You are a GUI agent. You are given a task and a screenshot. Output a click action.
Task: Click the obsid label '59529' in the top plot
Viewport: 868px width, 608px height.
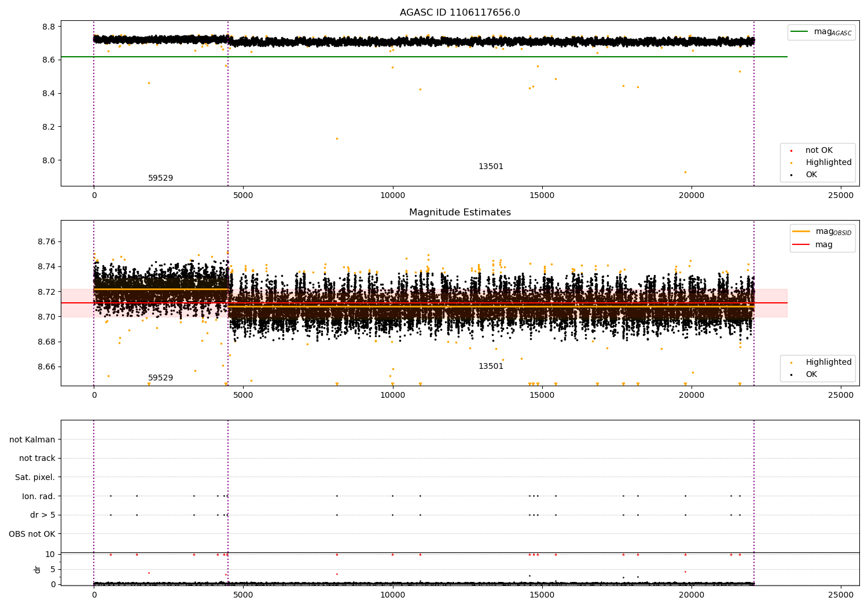tap(161, 178)
